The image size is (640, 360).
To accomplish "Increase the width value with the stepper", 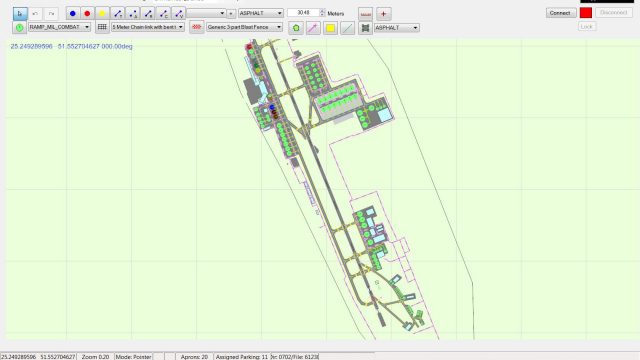I will (x=322, y=11).
